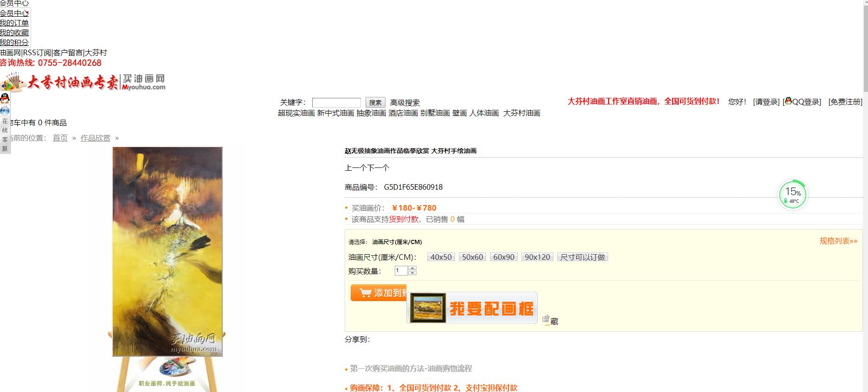Go to the 大芬村油画 category in navigation
868x392 pixels.
(522, 113)
